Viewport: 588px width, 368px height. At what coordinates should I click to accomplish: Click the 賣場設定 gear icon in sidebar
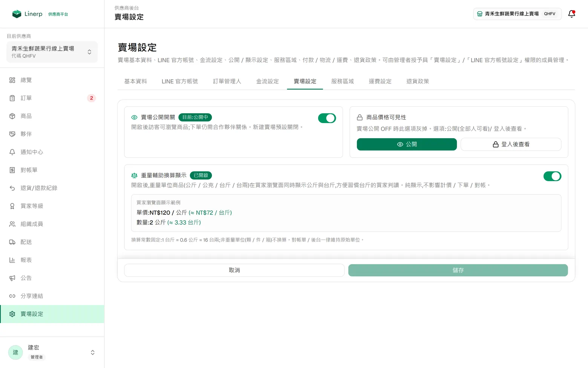click(12, 314)
